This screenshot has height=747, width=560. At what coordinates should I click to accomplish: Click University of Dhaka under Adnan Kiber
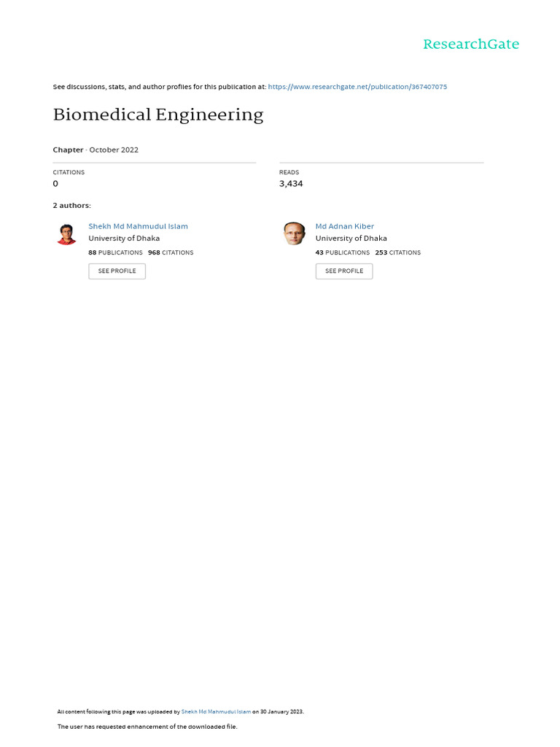(351, 239)
